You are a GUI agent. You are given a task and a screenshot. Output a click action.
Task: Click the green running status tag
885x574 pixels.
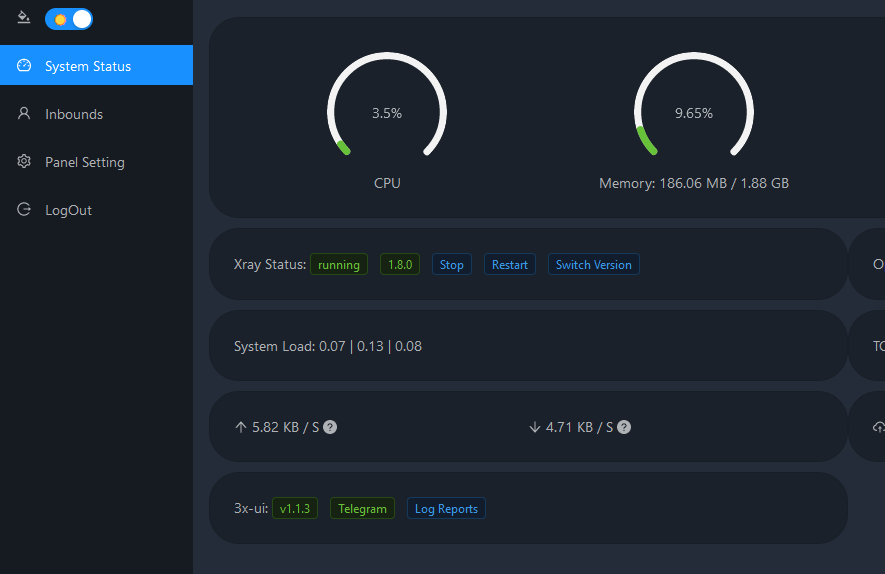point(339,265)
